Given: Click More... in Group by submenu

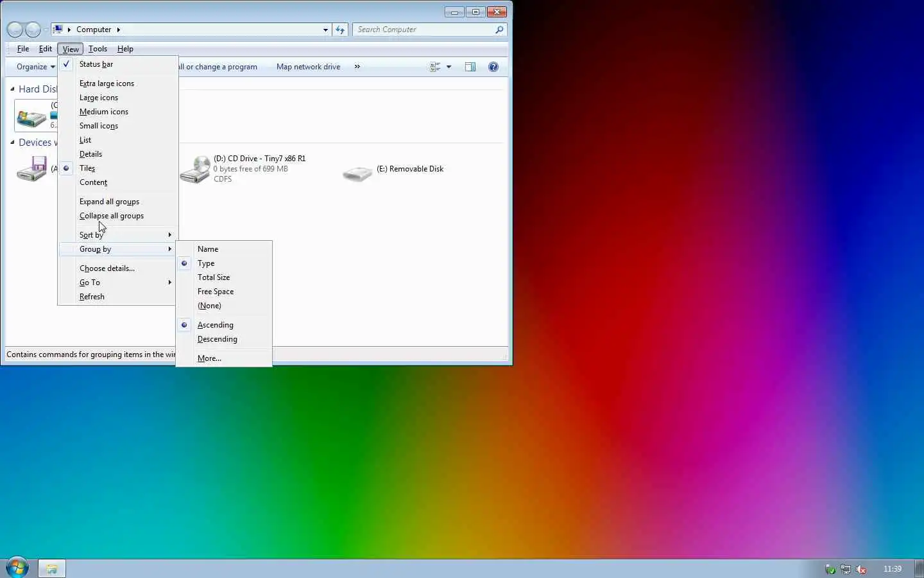Looking at the screenshot, I should point(224,358).
